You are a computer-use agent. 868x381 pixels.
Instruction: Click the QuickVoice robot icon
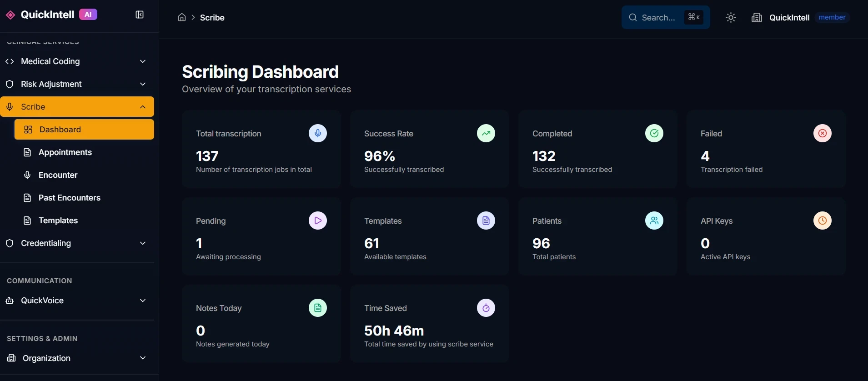[x=10, y=301]
